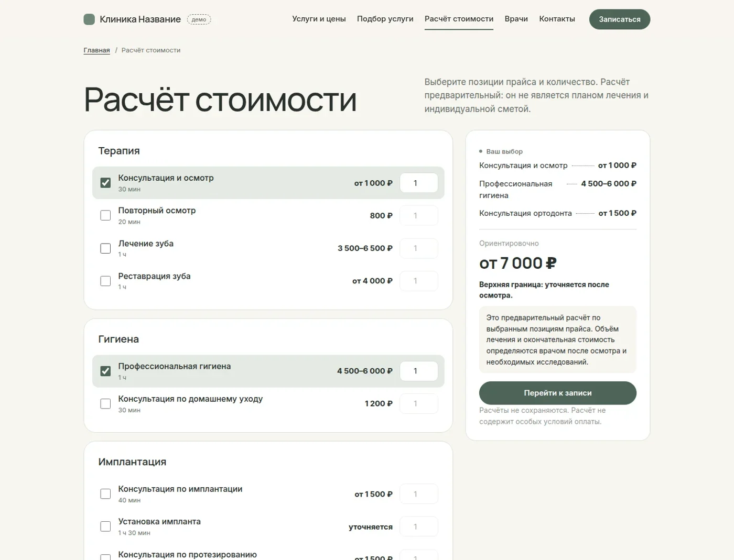Screen dimensions: 734x560
Task: Click the Записаться button
Action: tap(620, 19)
